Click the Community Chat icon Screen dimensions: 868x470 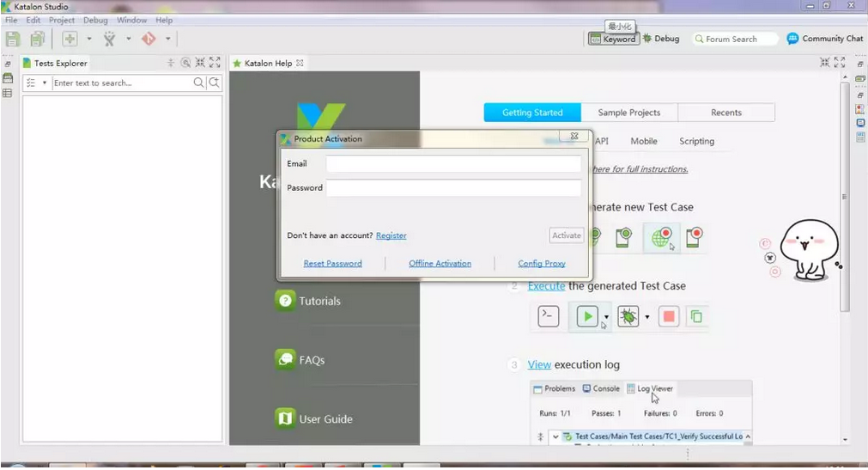(792, 39)
